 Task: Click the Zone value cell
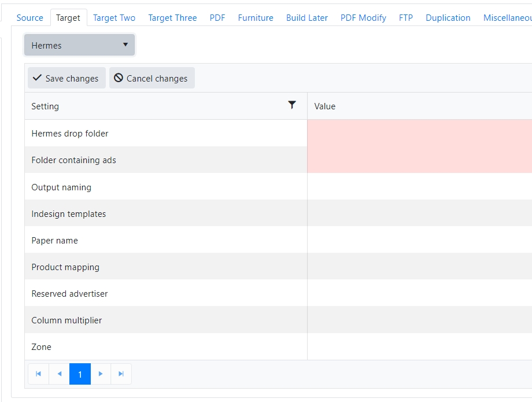click(x=419, y=347)
